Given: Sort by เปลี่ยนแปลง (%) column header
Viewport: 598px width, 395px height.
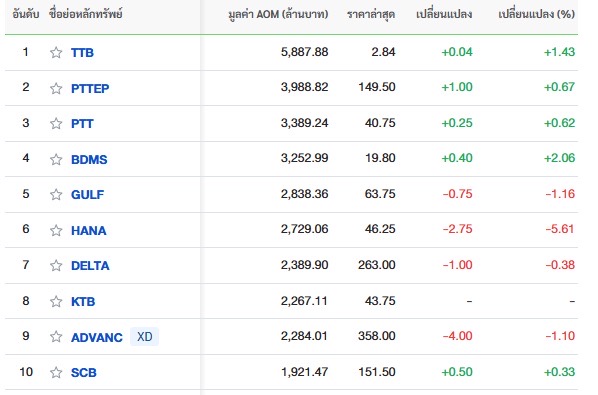Looking at the screenshot, I should (x=537, y=14).
